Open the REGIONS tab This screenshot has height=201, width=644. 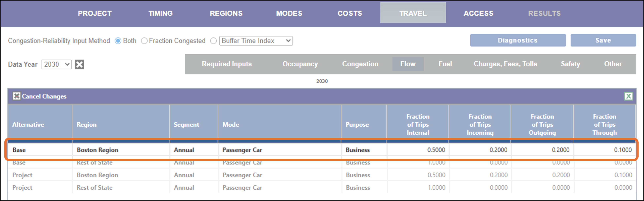tap(226, 13)
